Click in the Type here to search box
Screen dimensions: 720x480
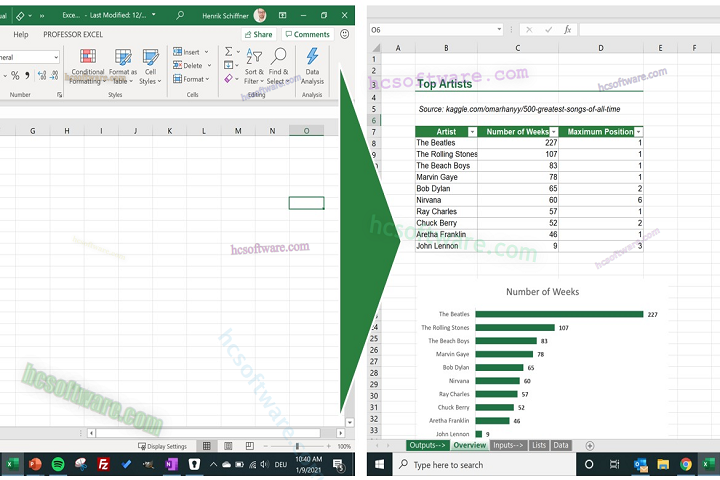(484, 464)
